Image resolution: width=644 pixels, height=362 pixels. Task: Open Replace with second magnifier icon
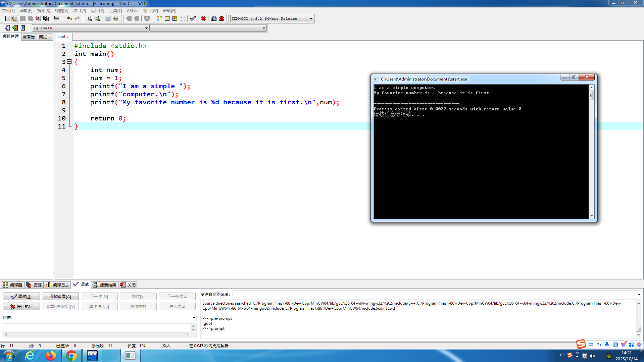97,18
